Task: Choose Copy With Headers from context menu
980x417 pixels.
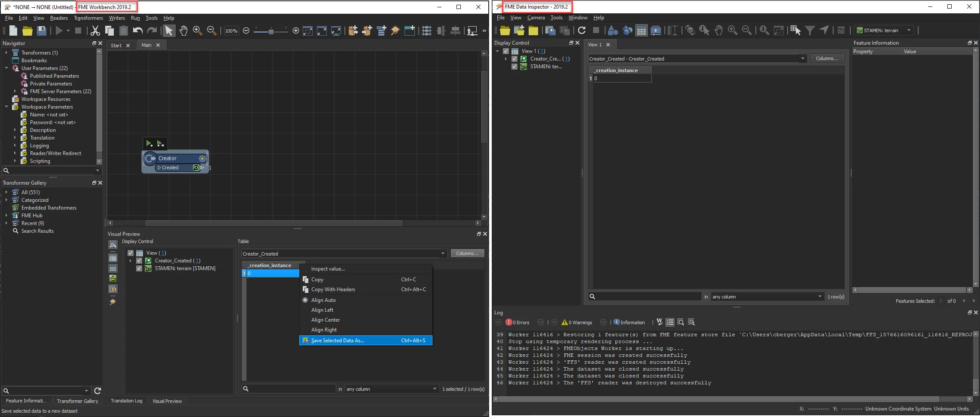Action: 365,289
